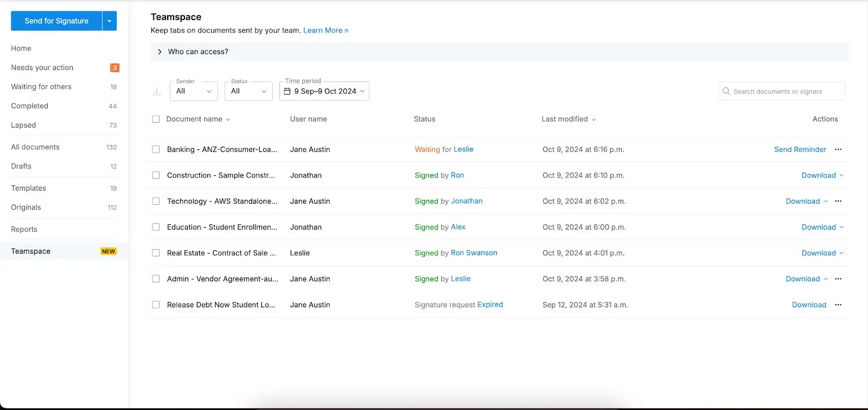Select the Banking - ANZ-Consumer-Loan checkbox

click(x=156, y=149)
